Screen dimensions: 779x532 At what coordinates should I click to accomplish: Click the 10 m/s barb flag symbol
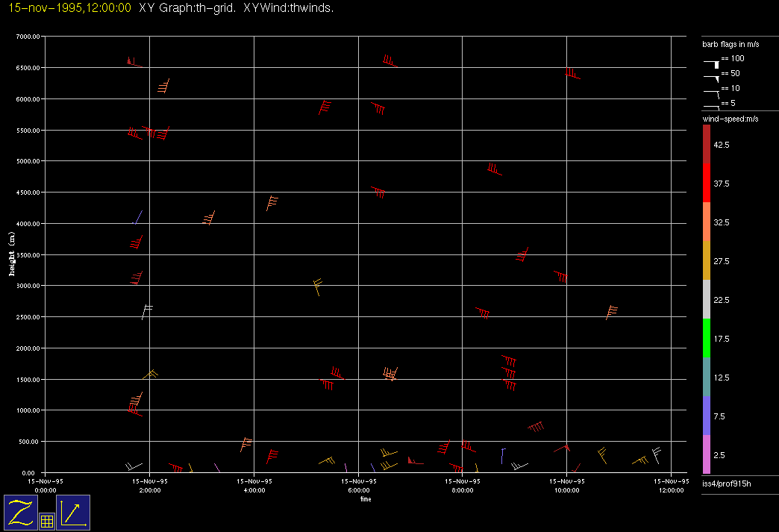coord(713,92)
